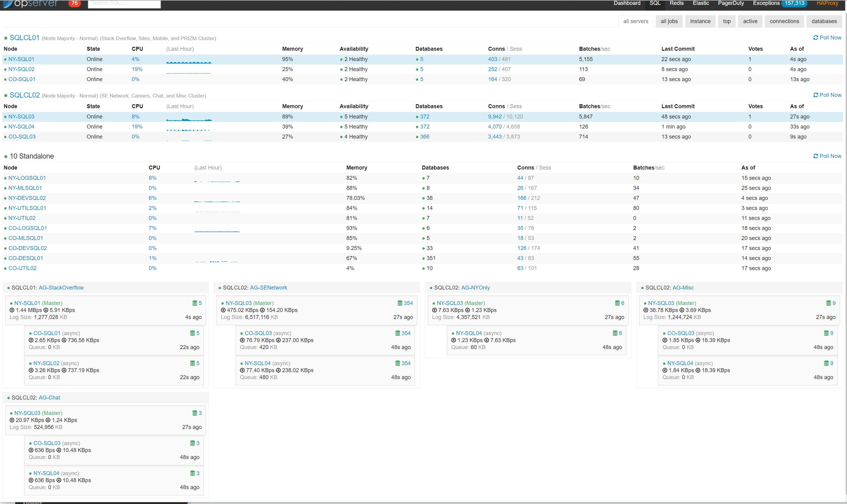Click 9,942 connections link for NY-SQL03
Screen dimensions: 847x504
coord(495,117)
